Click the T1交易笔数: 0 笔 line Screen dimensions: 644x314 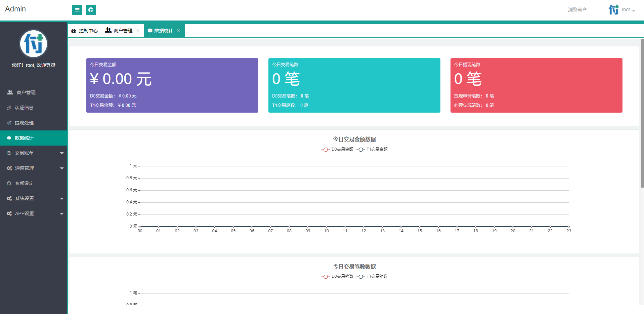290,106
